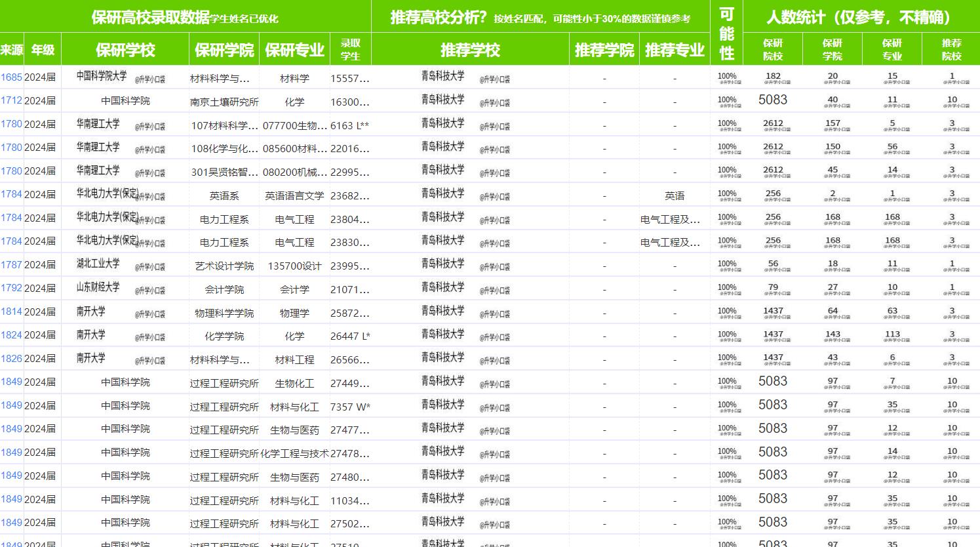Open a source link 1849 for 过程工程研究所
980x547 pixels.
click(11, 382)
